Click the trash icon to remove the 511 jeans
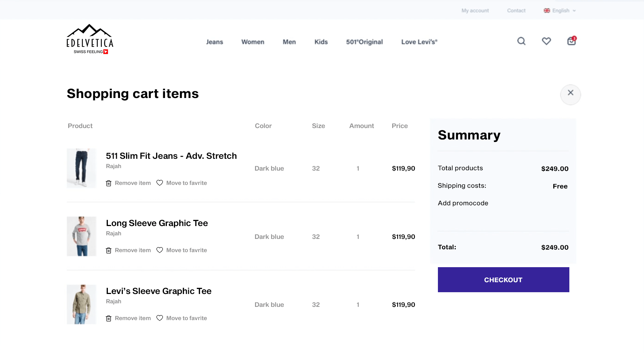Image resolution: width=644 pixels, height=353 pixels. (109, 183)
